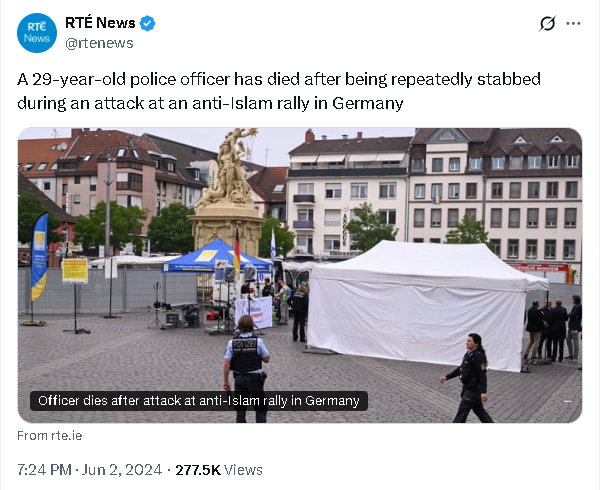Screen dimensions: 609x490
Task: View the 277.5K view count
Action: [x=198, y=470]
